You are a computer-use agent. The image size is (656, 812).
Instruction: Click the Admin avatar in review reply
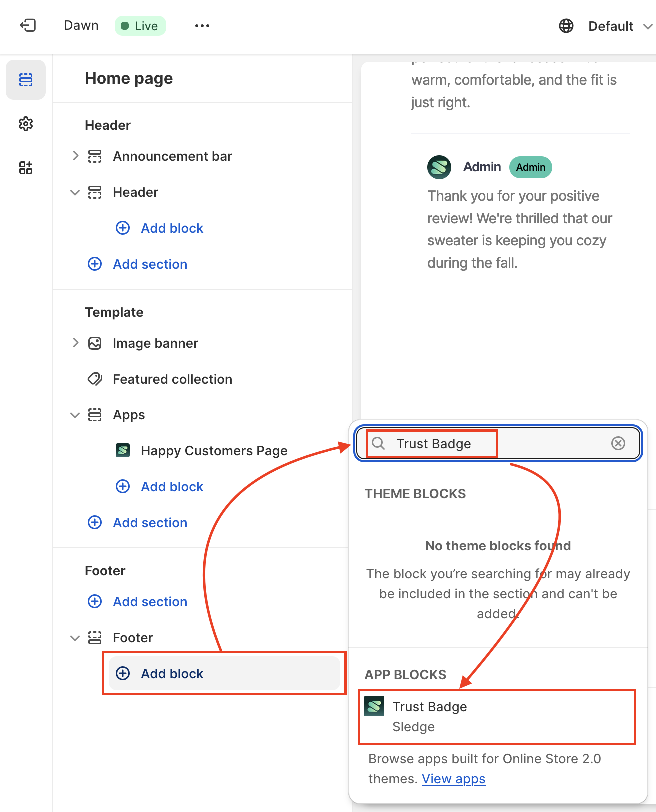439,167
